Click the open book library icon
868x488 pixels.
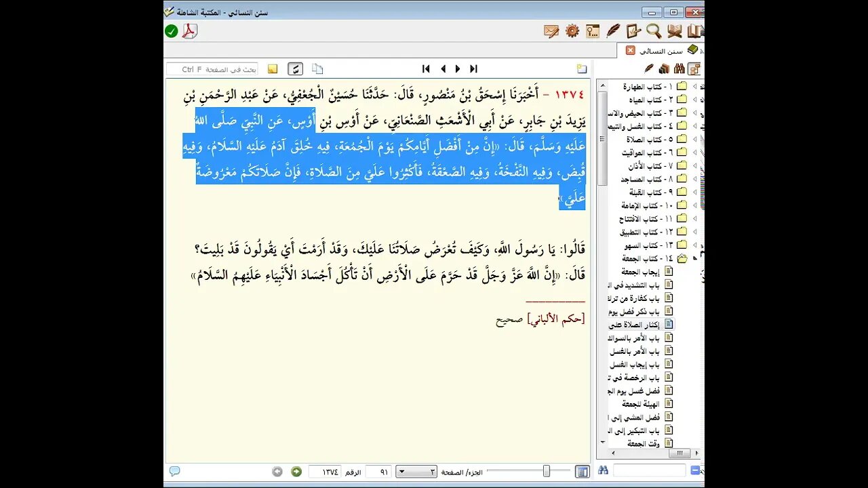[x=695, y=31]
